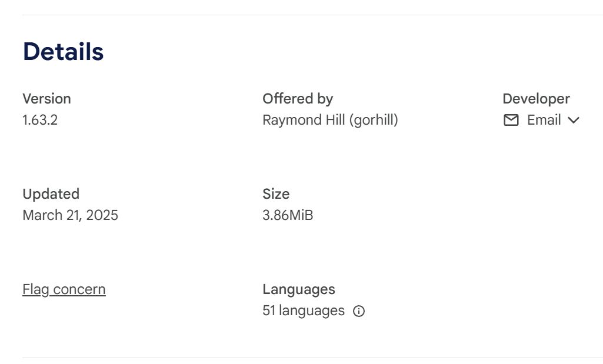Click the Developer label
Image resolution: width=603 pixels, height=364 pixels.
point(536,99)
